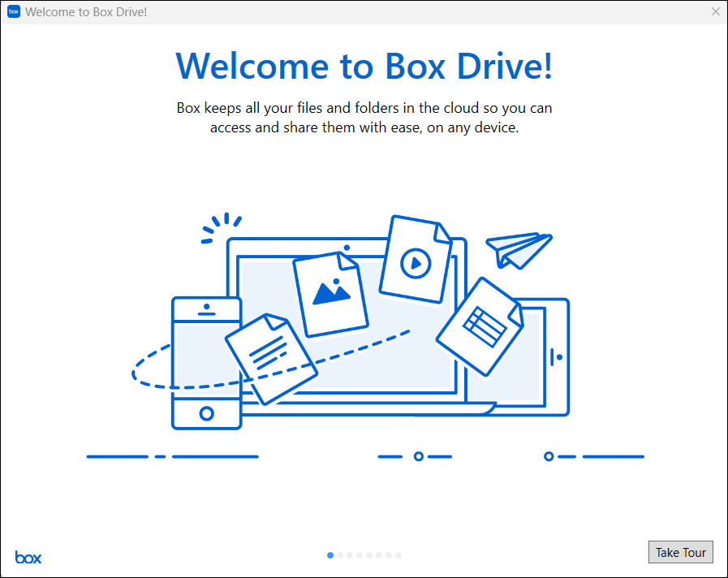Jump to the last tour page dot
The height and width of the screenshot is (578, 728).
coord(398,555)
